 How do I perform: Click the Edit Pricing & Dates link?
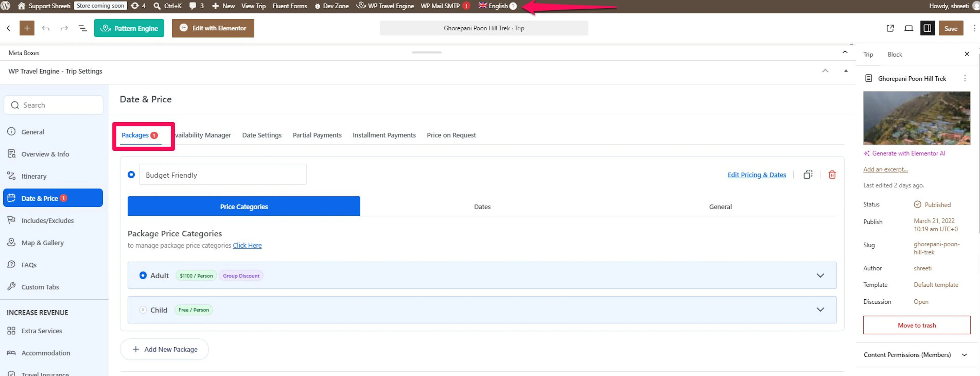pos(757,175)
